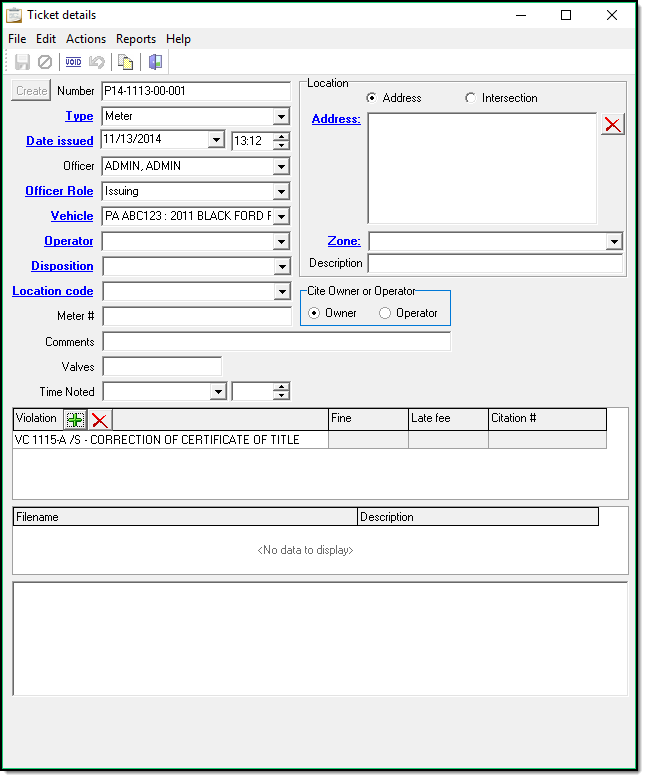Open the Zone dropdown list
Viewport: 646px width, 779px height.
(613, 242)
